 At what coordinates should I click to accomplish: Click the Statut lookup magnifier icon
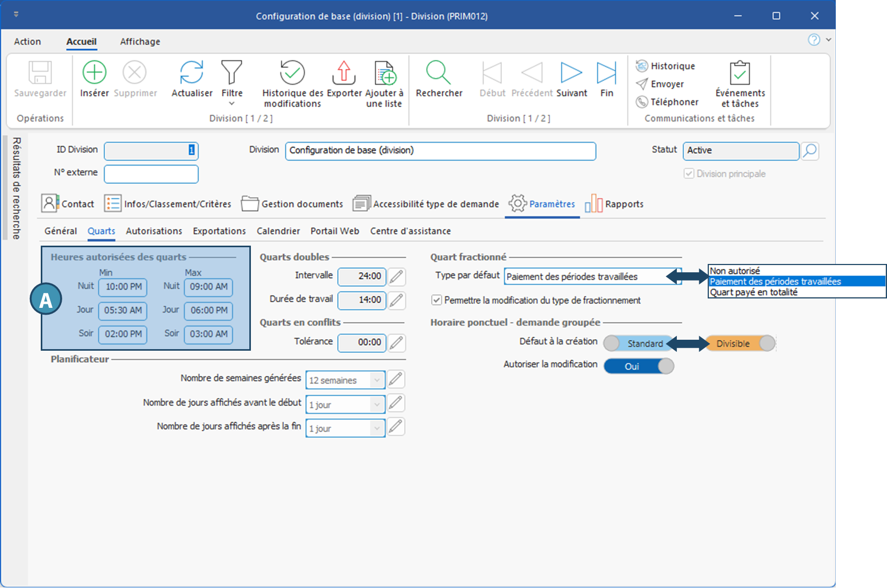pyautogui.click(x=810, y=151)
